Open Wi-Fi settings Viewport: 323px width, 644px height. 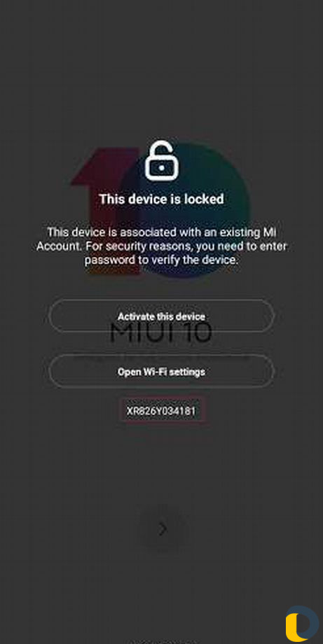161,372
